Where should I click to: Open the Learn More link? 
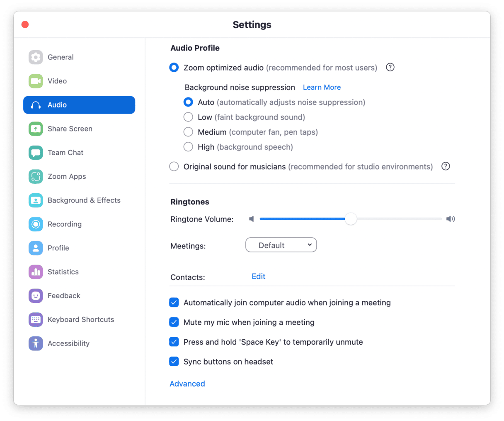tap(322, 87)
